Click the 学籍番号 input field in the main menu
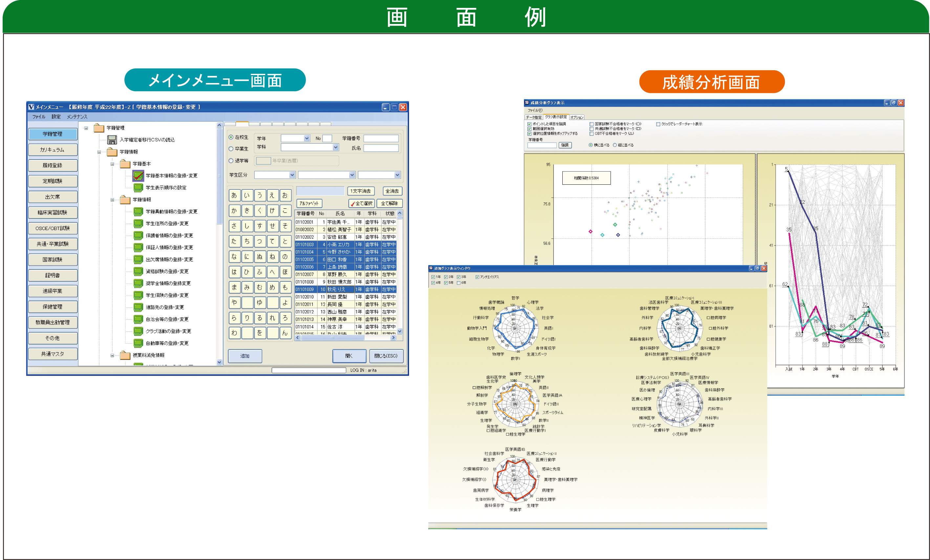The height and width of the screenshot is (560, 930). (381, 138)
